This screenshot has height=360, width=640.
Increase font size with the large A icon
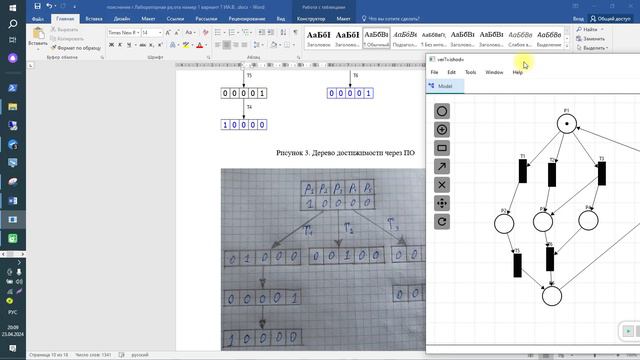click(x=168, y=32)
